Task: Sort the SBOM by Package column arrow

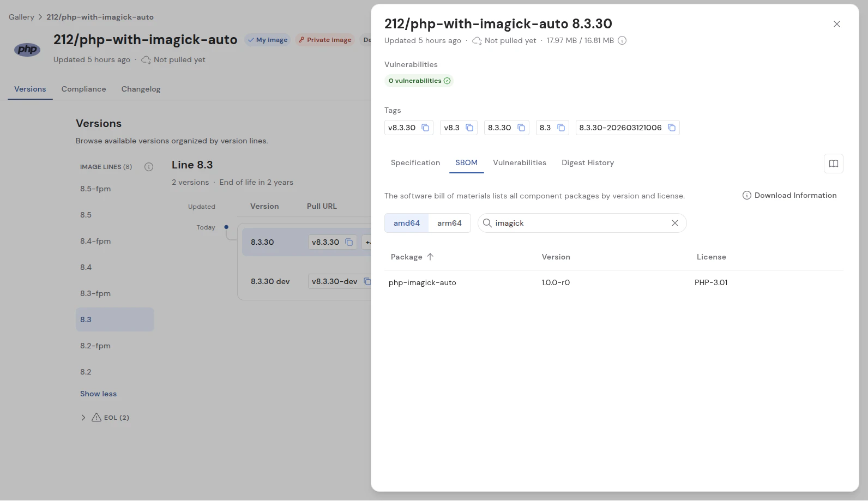Action: click(430, 257)
